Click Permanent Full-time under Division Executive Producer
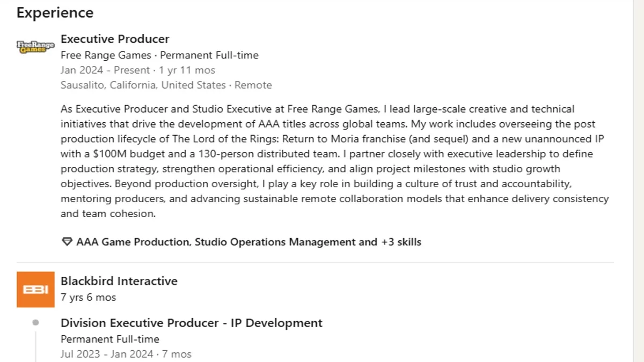The height and width of the screenshot is (362, 644). [109, 339]
